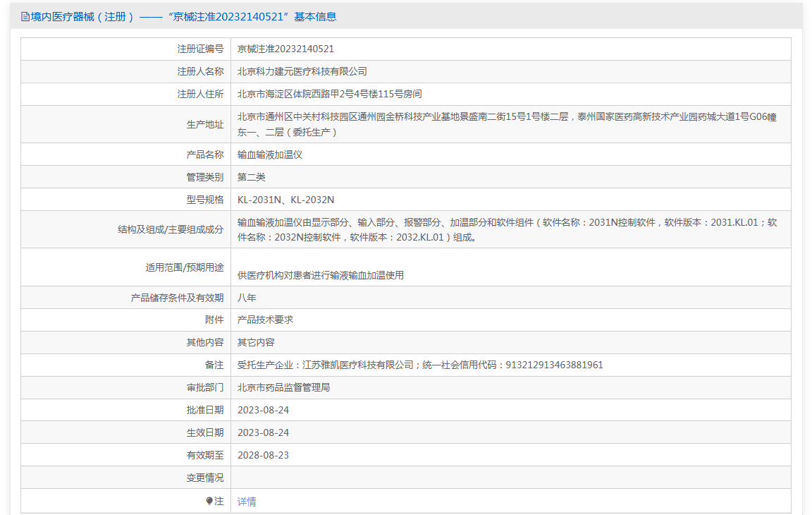Open the 详情 link in the 注 row
This screenshot has width=812, height=515.
point(247,502)
